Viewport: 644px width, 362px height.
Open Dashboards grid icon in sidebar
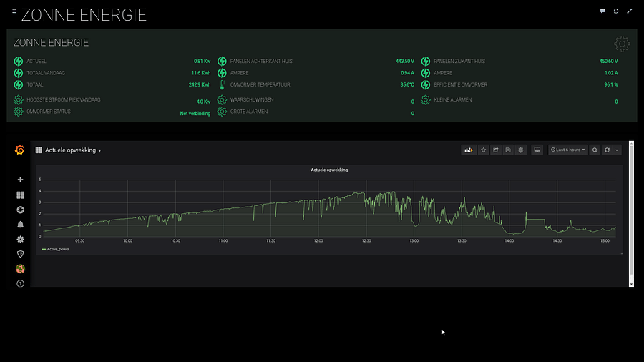point(20,195)
